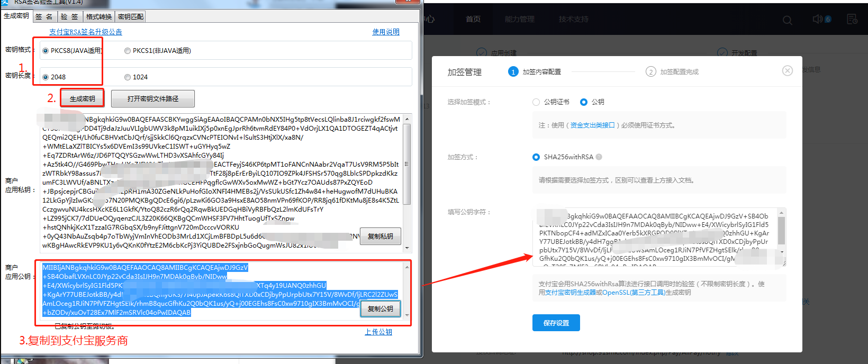Open 技术支持 in top navigation
Image resolution: width=868 pixels, height=364 pixels.
click(574, 19)
